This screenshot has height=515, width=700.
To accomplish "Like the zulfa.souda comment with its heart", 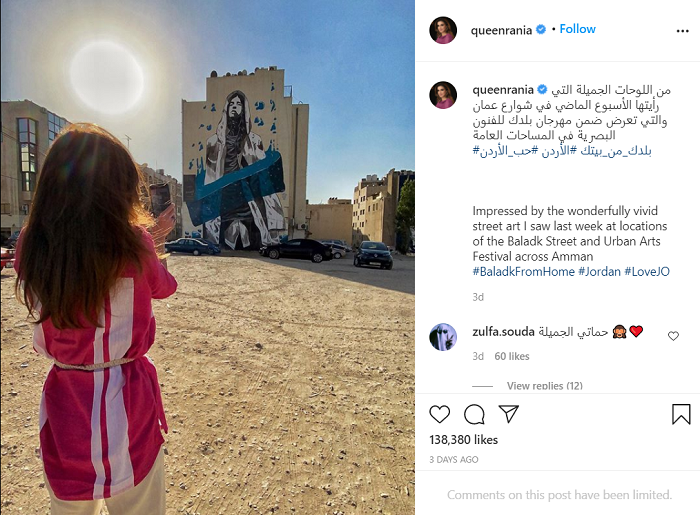I will [x=673, y=336].
